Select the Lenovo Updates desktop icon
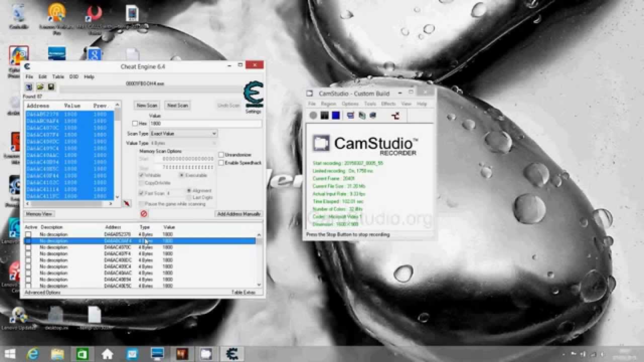Viewport: 644px width, 362px height. click(19, 319)
